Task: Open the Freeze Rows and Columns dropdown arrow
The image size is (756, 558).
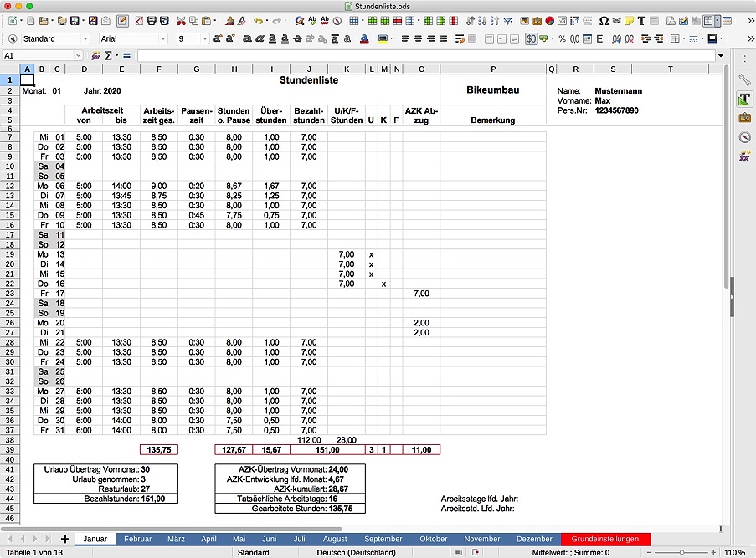Action: tap(717, 21)
